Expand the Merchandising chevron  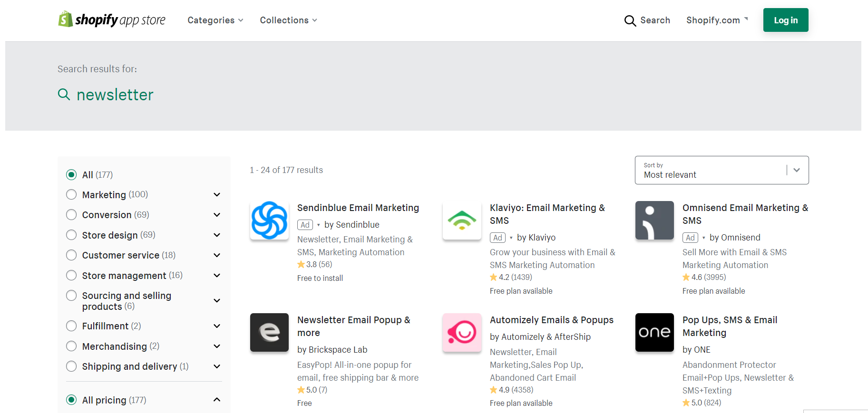pyautogui.click(x=217, y=346)
